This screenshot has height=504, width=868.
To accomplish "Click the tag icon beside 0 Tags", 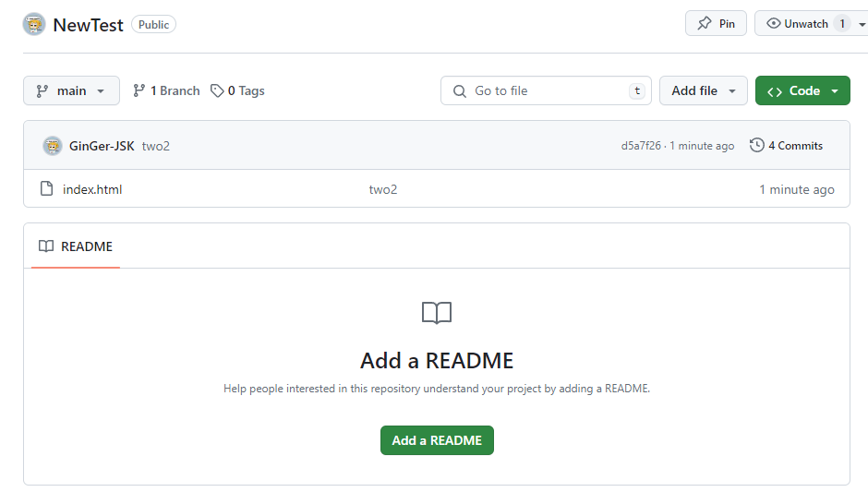I will click(217, 90).
